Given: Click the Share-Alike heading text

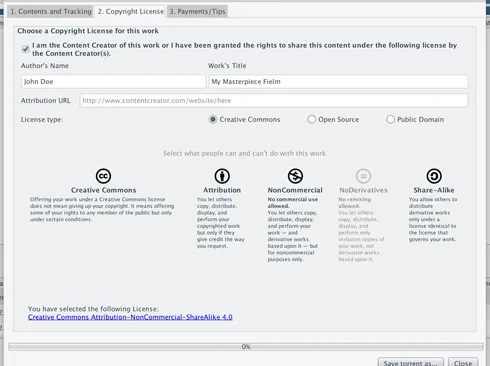Looking at the screenshot, I should [x=434, y=190].
